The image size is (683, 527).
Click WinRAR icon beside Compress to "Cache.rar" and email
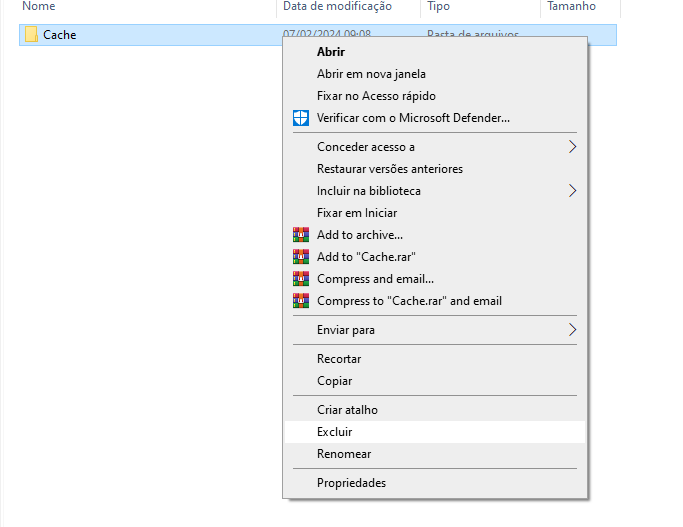click(x=301, y=301)
